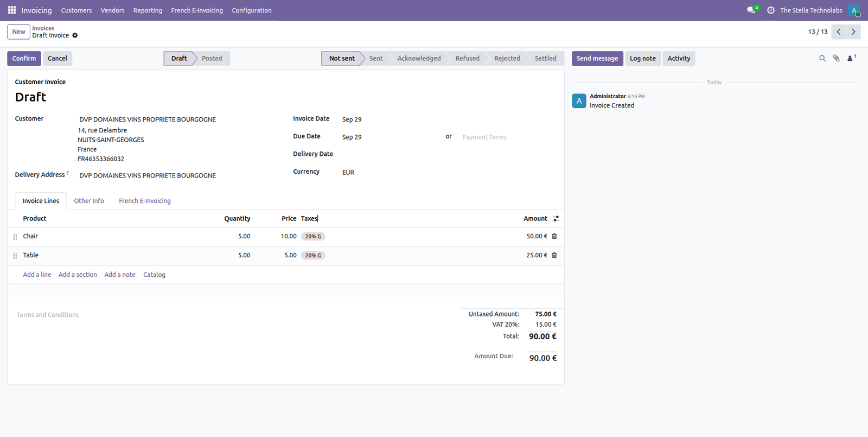Viewport: 868px width, 437px height.
Task: Open the Payment Terms dropdown field
Action: pyautogui.click(x=508, y=137)
